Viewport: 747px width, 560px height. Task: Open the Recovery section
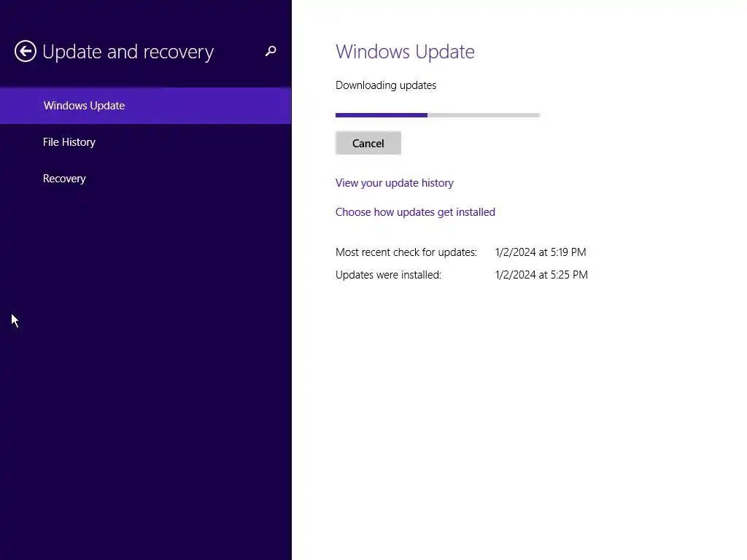145,179
